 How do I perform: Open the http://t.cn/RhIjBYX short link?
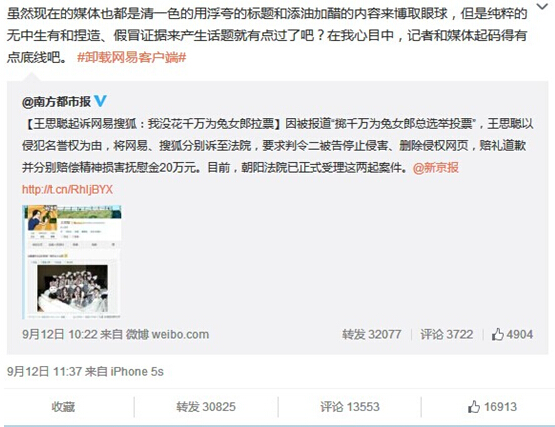(x=67, y=189)
